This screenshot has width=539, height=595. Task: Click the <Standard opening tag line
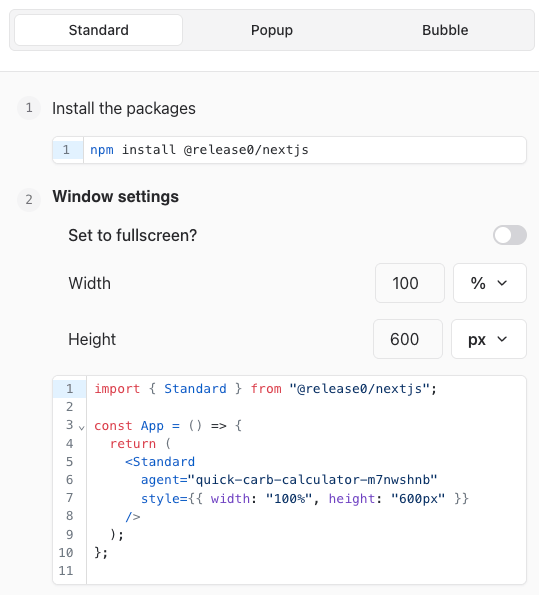[160, 462]
